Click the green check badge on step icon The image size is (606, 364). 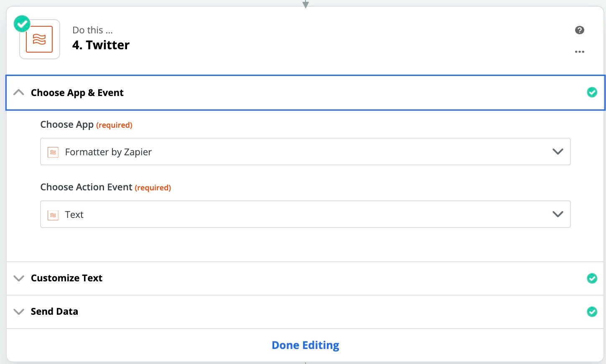coord(22,24)
